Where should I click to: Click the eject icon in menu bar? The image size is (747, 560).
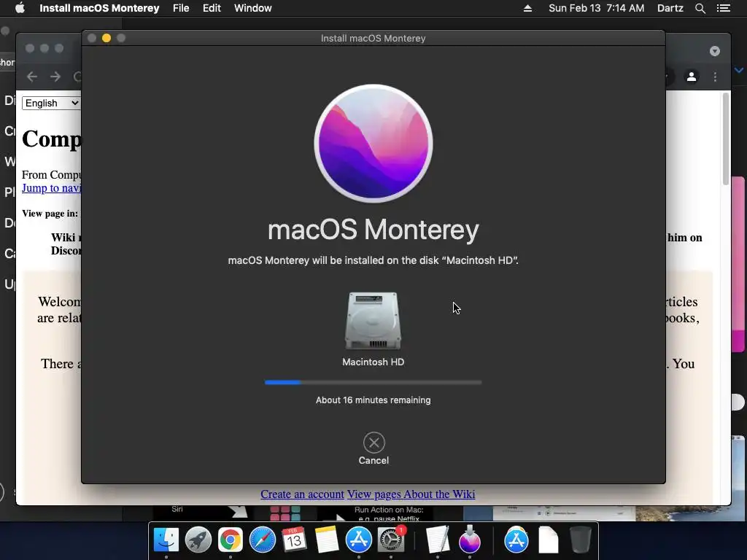click(x=527, y=8)
